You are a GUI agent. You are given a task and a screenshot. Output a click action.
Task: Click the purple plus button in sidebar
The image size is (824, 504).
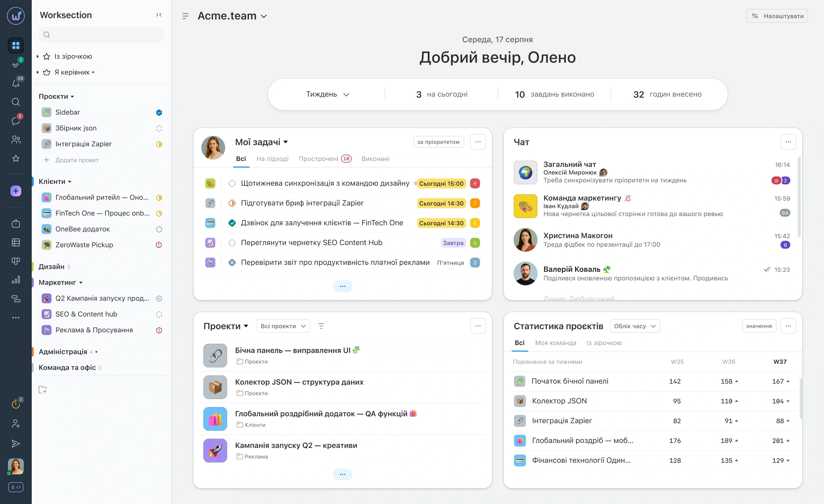point(16,191)
